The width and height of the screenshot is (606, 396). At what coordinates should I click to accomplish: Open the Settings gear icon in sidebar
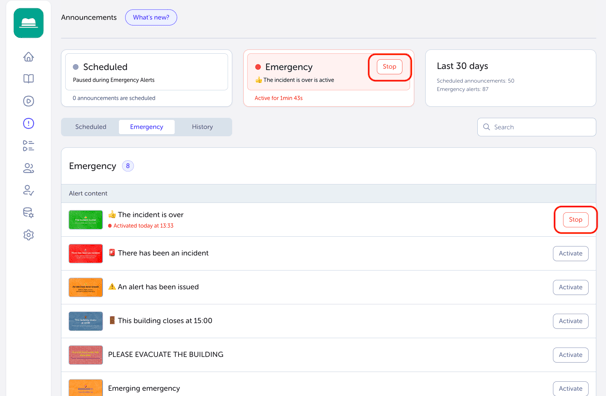(x=29, y=235)
